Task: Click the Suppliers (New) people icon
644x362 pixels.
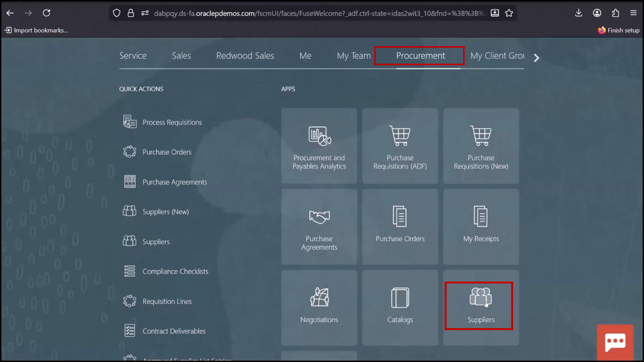Action: pos(130,211)
